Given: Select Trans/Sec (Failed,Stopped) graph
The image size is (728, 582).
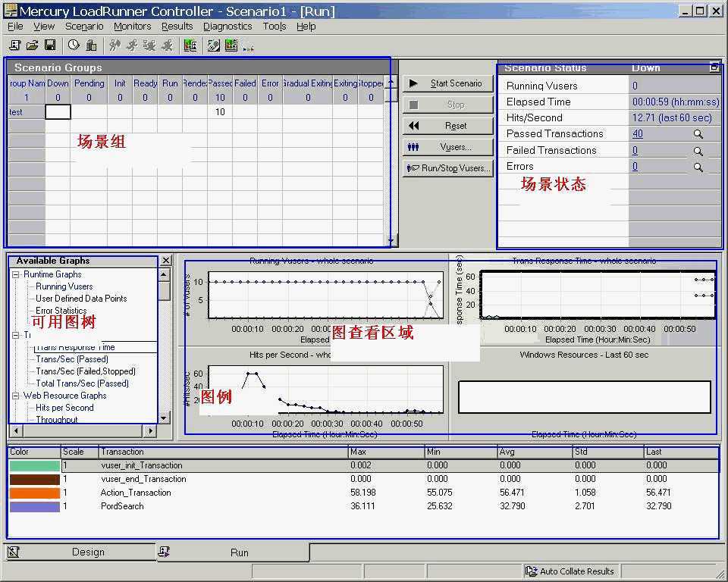Looking at the screenshot, I should click(x=86, y=371).
